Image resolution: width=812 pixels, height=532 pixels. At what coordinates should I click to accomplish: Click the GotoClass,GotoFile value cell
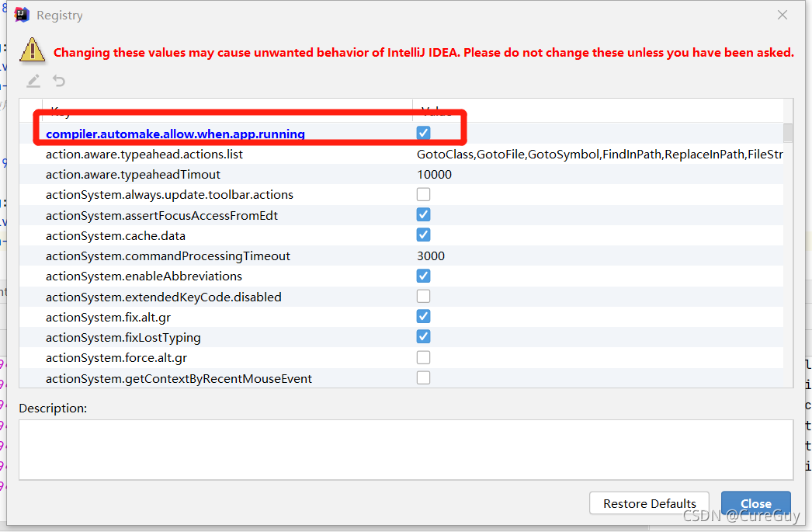(x=599, y=155)
